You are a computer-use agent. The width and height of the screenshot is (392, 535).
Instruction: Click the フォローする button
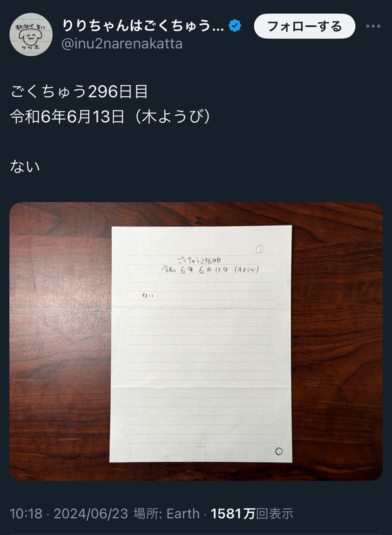[304, 27]
